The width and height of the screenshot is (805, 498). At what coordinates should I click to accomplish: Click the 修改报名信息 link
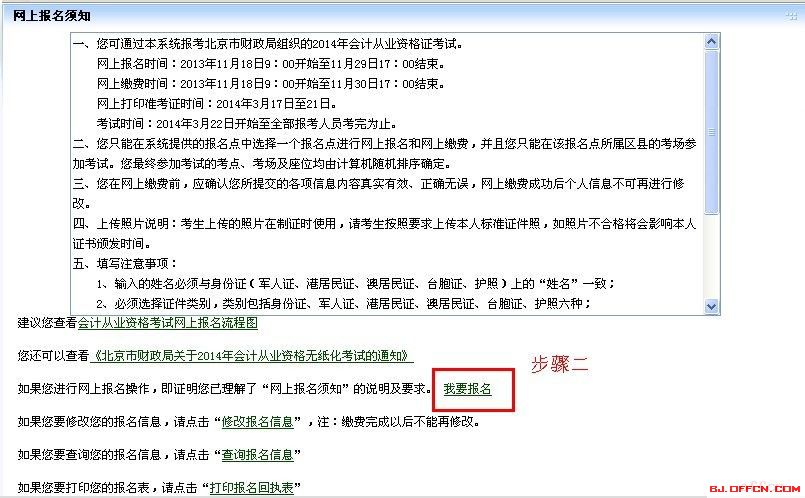257,422
